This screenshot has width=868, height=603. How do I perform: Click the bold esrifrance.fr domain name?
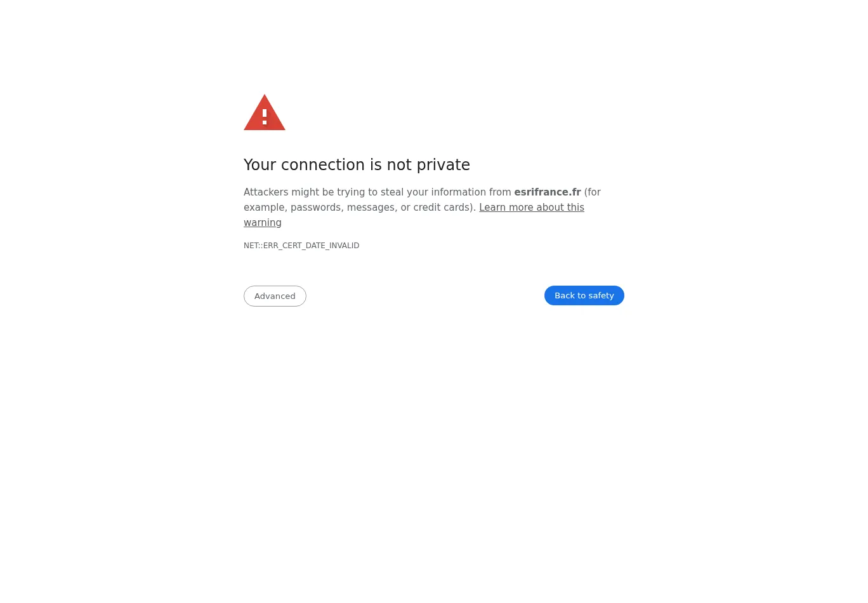[548, 192]
